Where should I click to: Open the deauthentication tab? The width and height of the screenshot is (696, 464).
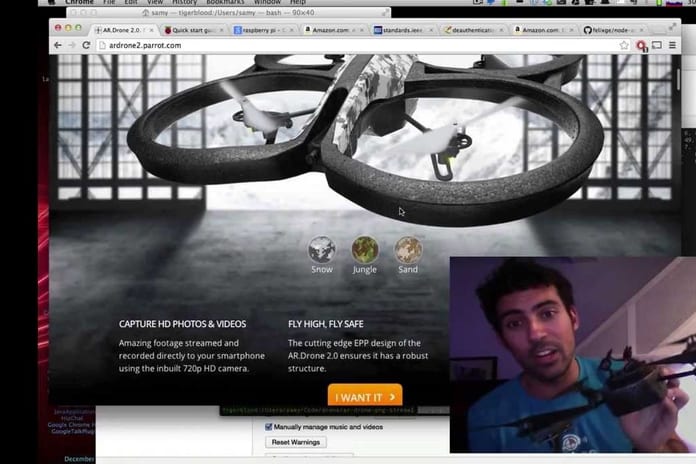click(x=471, y=30)
